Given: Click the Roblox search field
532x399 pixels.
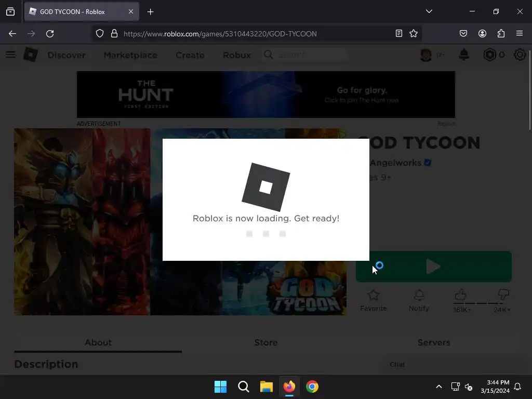Looking at the screenshot, I should pos(305,55).
